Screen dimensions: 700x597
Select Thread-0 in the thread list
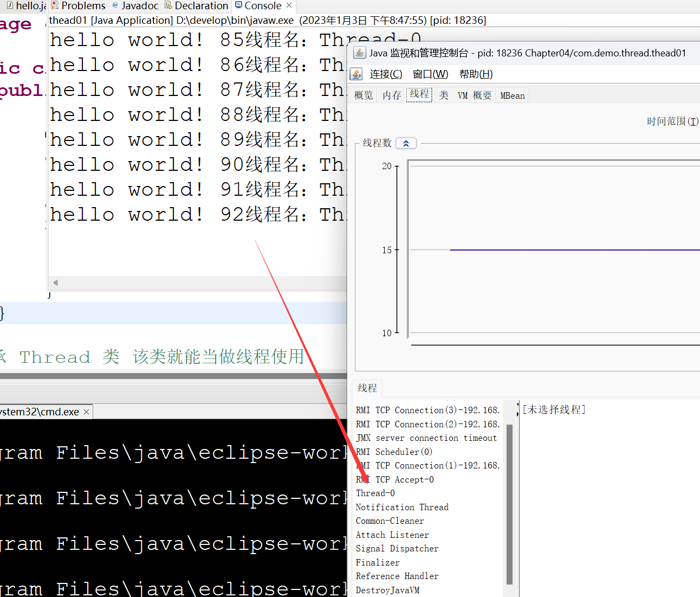pyautogui.click(x=375, y=493)
